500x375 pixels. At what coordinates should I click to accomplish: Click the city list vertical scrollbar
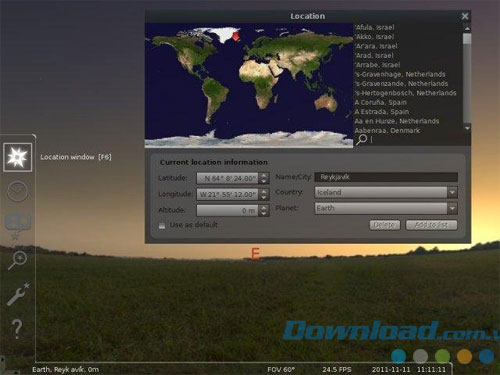(467, 79)
